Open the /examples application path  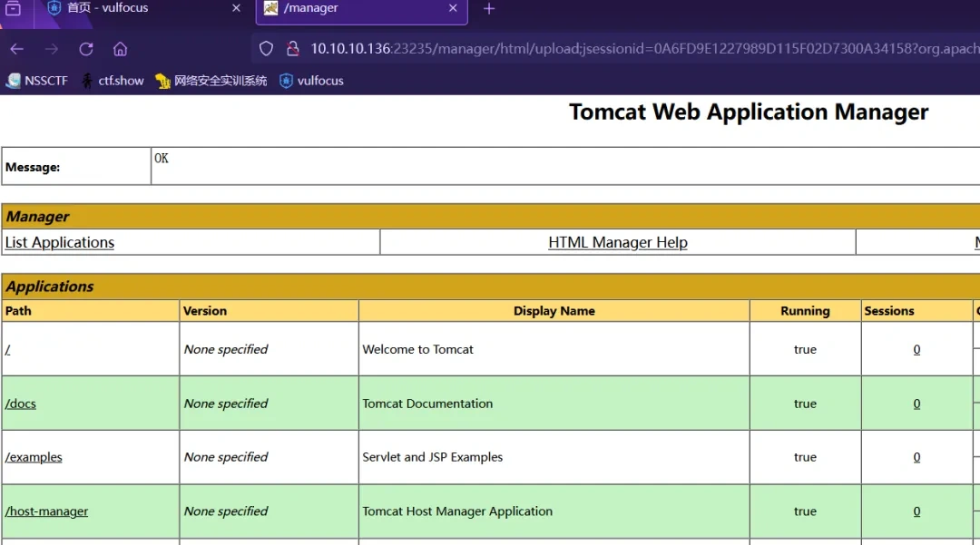pos(34,457)
